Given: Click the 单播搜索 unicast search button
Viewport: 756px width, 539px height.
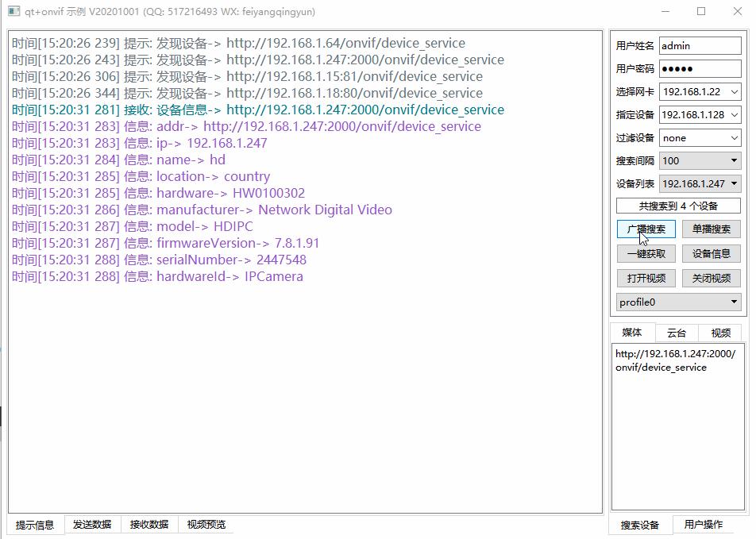Looking at the screenshot, I should pos(711,229).
